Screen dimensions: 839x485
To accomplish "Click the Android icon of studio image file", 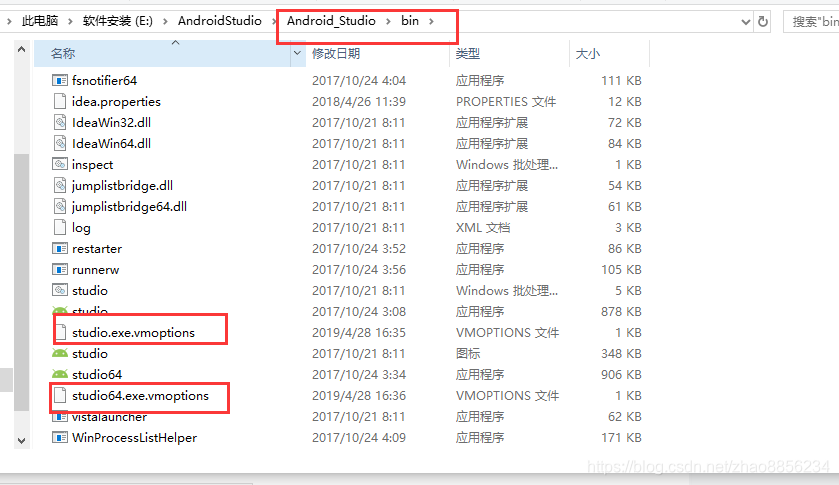I will [60, 353].
